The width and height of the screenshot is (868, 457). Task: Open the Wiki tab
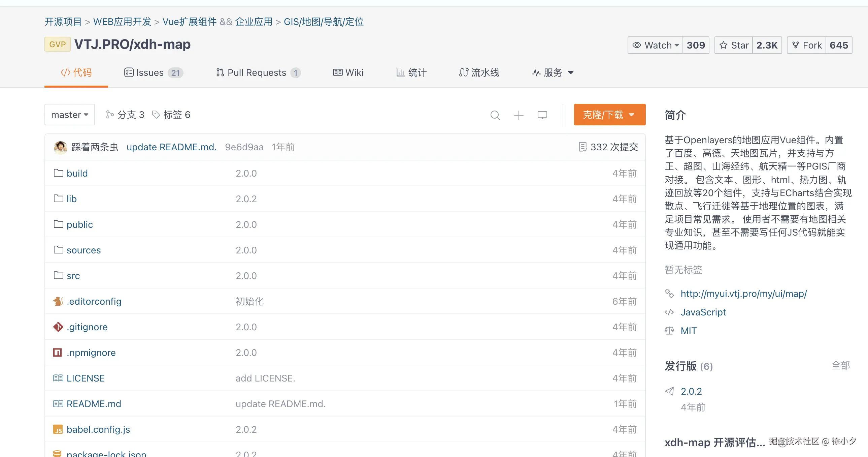tap(348, 72)
